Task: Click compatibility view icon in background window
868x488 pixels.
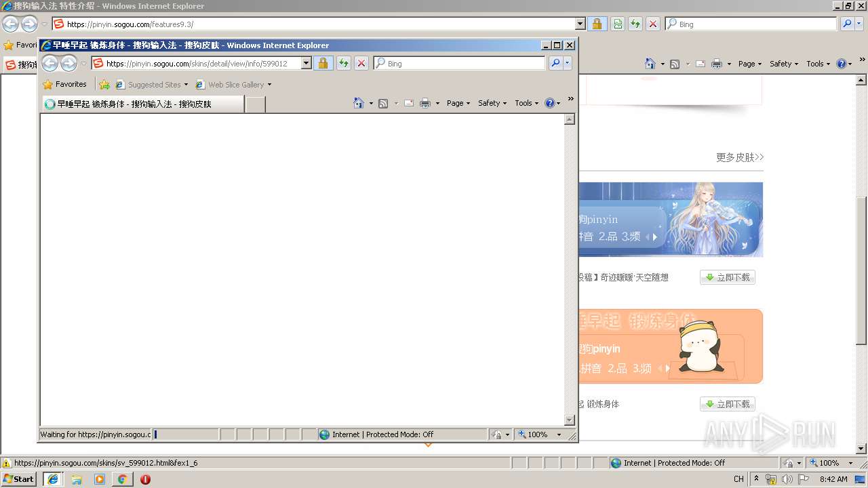Action: [618, 24]
